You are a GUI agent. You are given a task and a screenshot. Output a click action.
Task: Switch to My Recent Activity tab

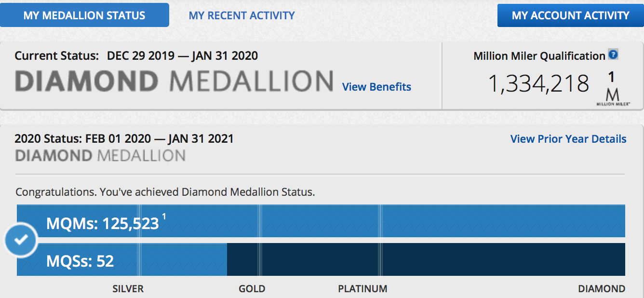tap(241, 15)
